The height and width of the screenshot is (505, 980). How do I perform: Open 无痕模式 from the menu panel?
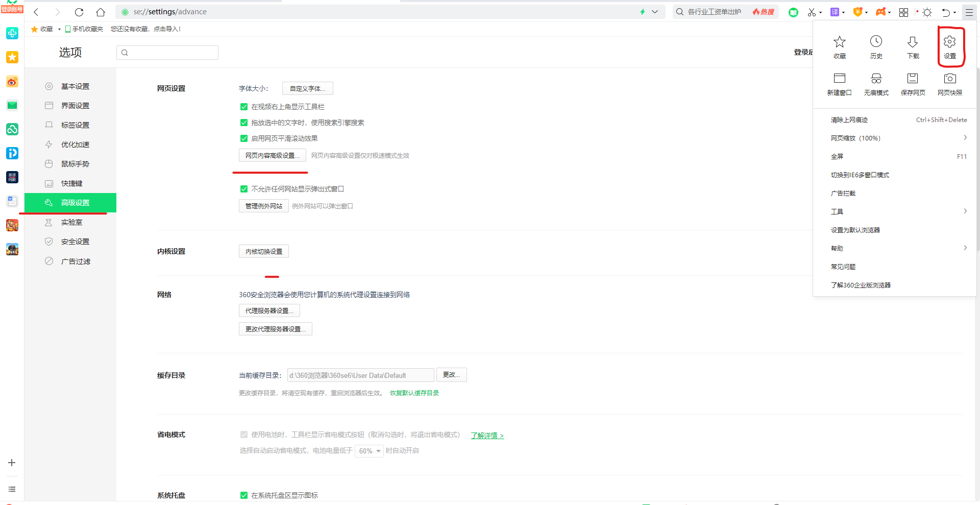876,83
